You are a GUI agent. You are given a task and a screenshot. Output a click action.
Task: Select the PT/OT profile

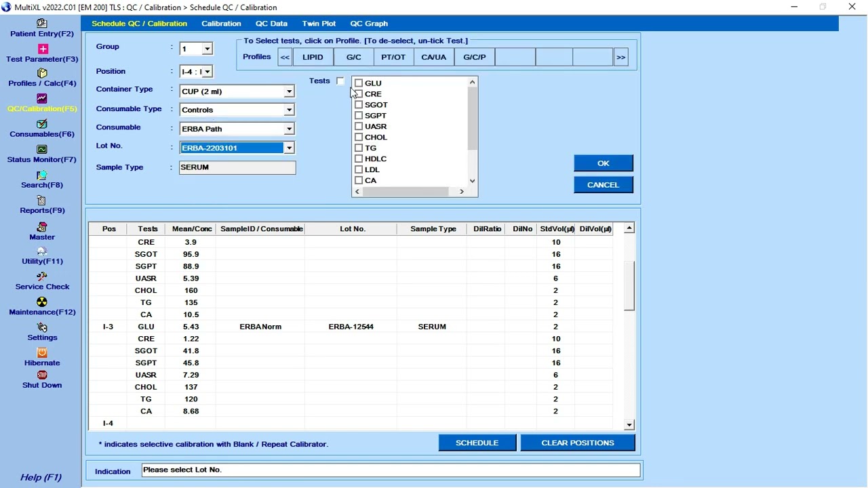point(393,57)
